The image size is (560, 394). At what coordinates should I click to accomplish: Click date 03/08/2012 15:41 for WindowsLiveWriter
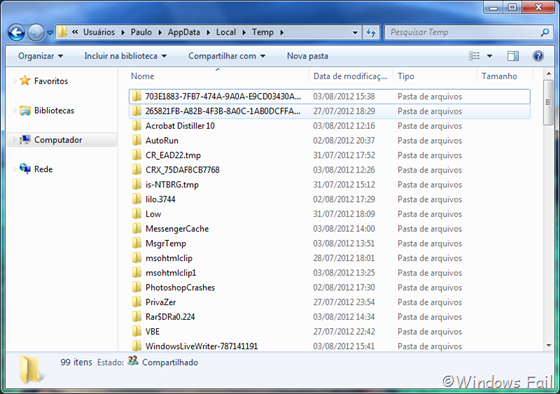pos(344,346)
